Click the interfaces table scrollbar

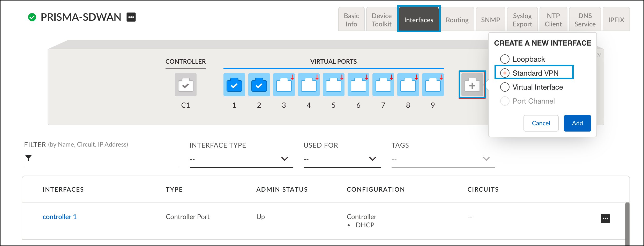pyautogui.click(x=627, y=224)
